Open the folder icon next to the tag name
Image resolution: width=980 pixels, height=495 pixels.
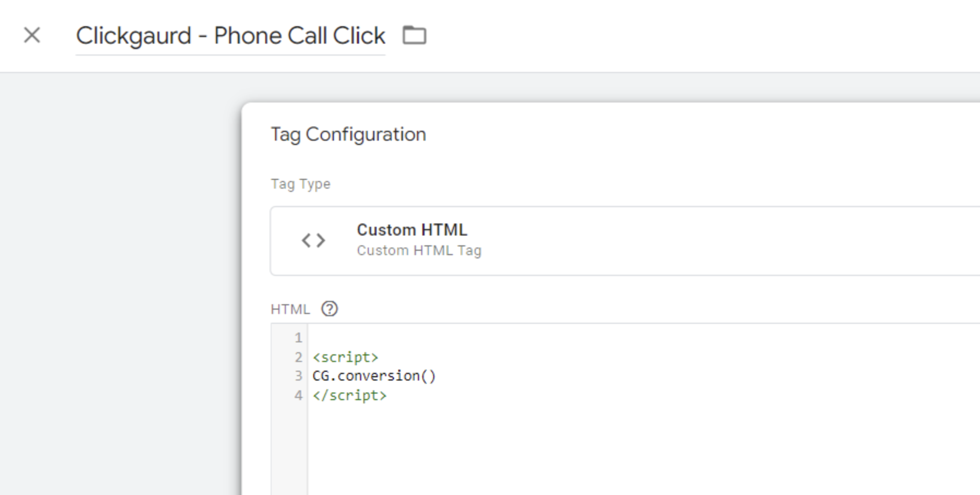(414, 35)
